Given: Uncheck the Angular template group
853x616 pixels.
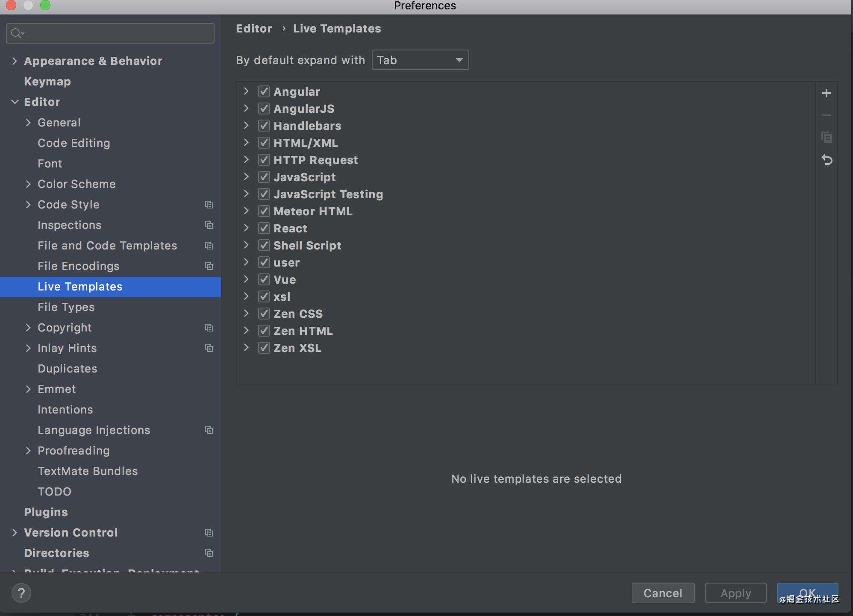Looking at the screenshot, I should [264, 91].
